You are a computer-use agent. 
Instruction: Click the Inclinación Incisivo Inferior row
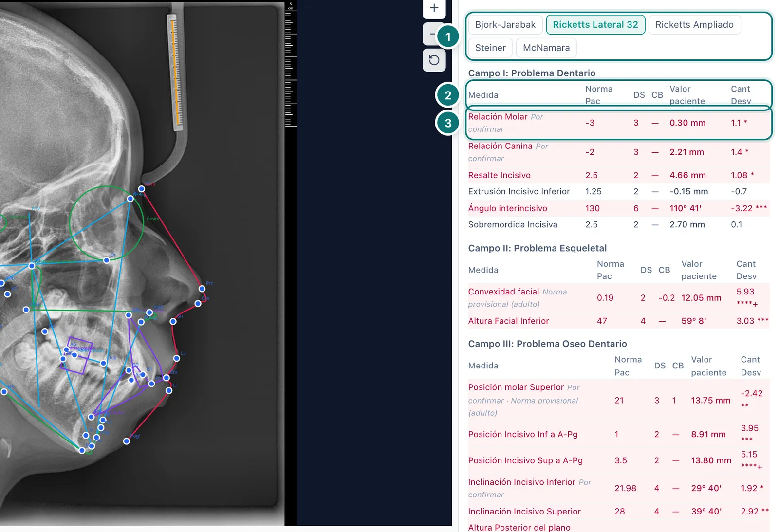pyautogui.click(x=619, y=488)
